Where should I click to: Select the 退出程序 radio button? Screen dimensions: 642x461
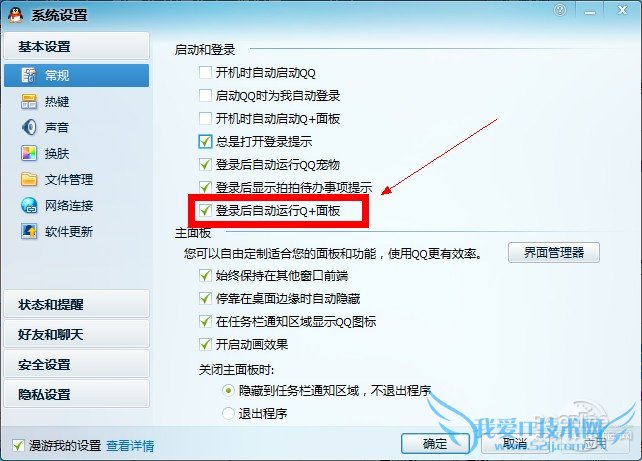coord(228,414)
